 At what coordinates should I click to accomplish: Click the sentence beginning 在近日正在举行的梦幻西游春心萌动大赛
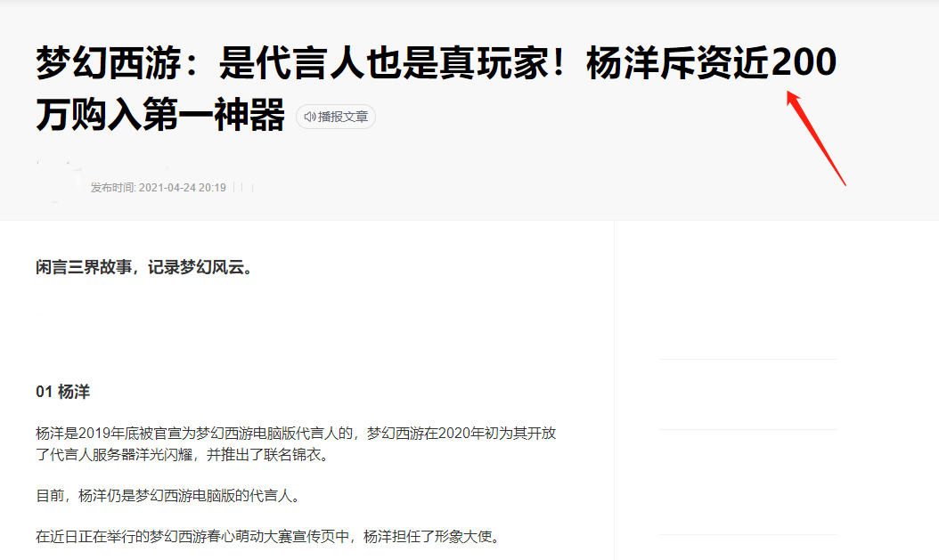[x=267, y=537]
